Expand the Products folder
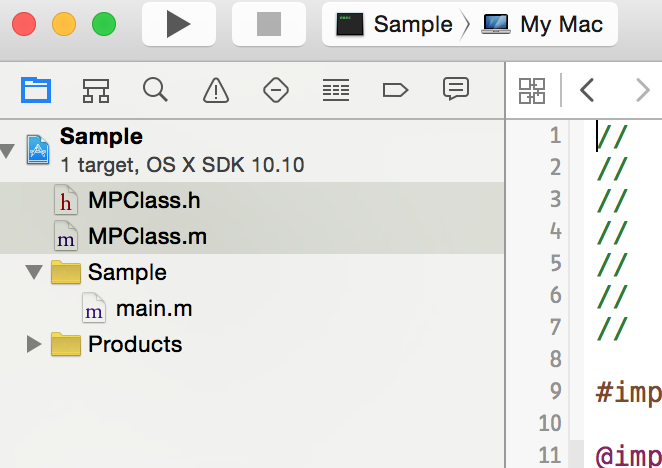 click(x=34, y=344)
